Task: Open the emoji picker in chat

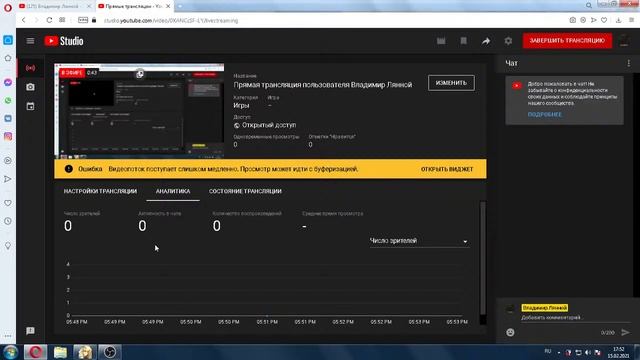Action: click(510, 332)
